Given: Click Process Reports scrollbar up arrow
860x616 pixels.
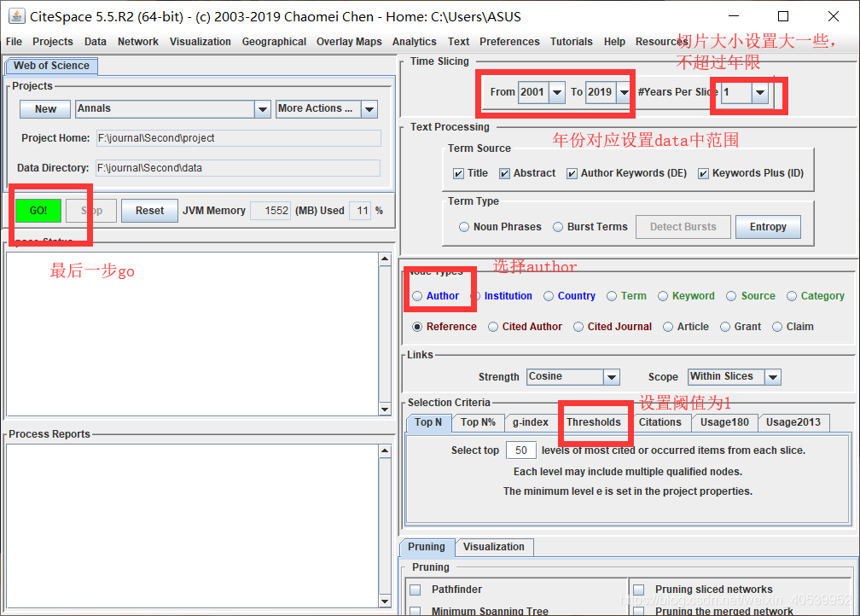Looking at the screenshot, I should 385,451.
